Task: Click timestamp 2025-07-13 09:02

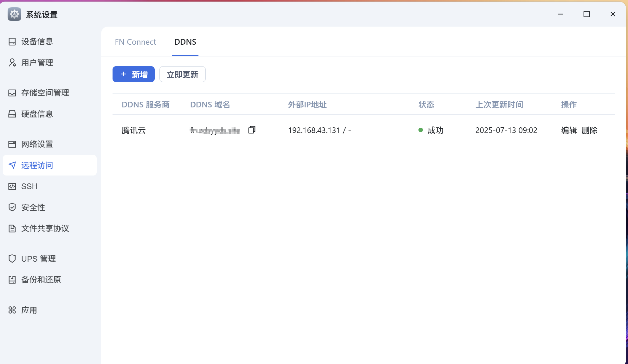Action: 506,130
